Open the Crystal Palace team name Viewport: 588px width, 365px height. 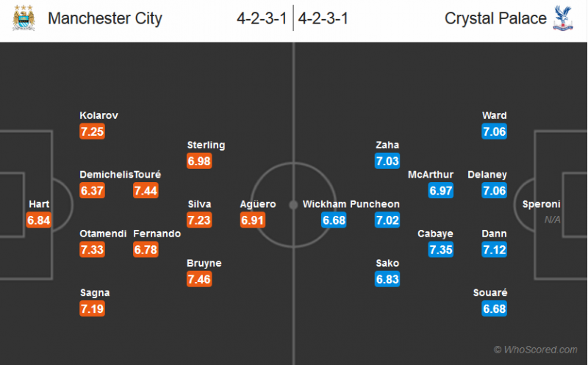(495, 18)
